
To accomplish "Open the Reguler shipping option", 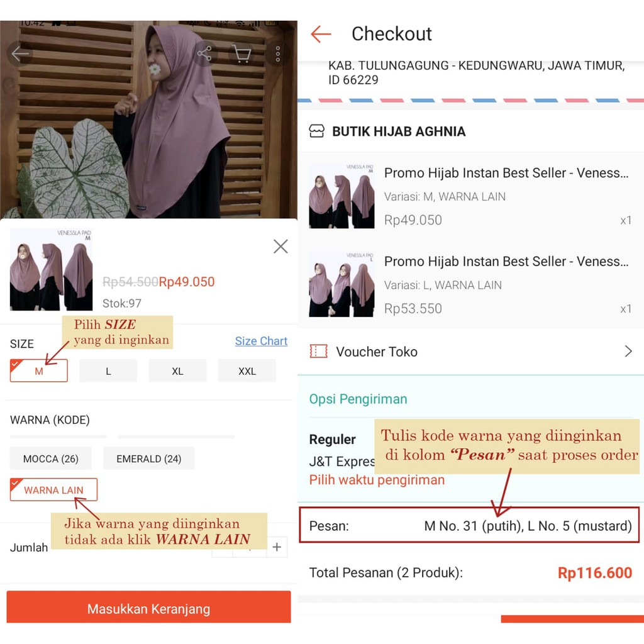I will pos(332,440).
